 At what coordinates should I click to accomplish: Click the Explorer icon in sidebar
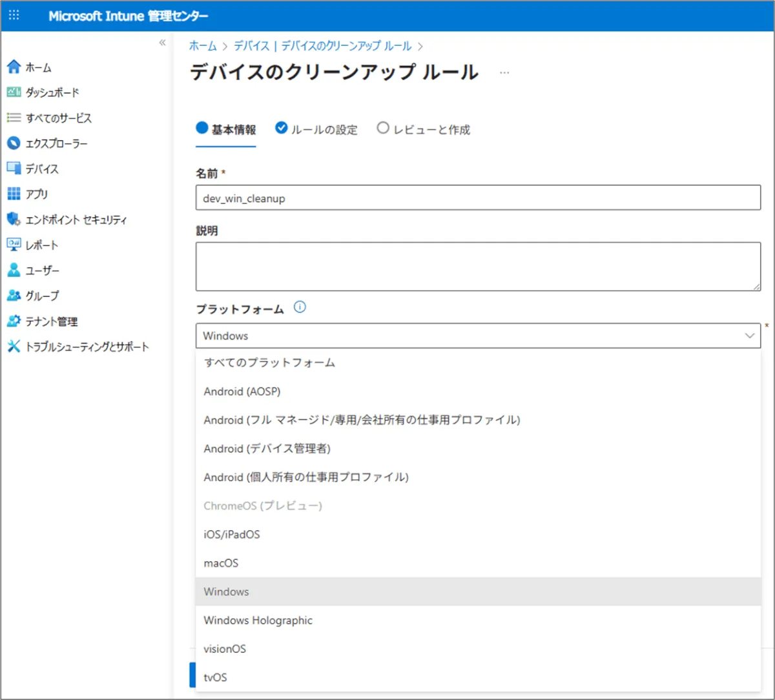click(x=14, y=143)
